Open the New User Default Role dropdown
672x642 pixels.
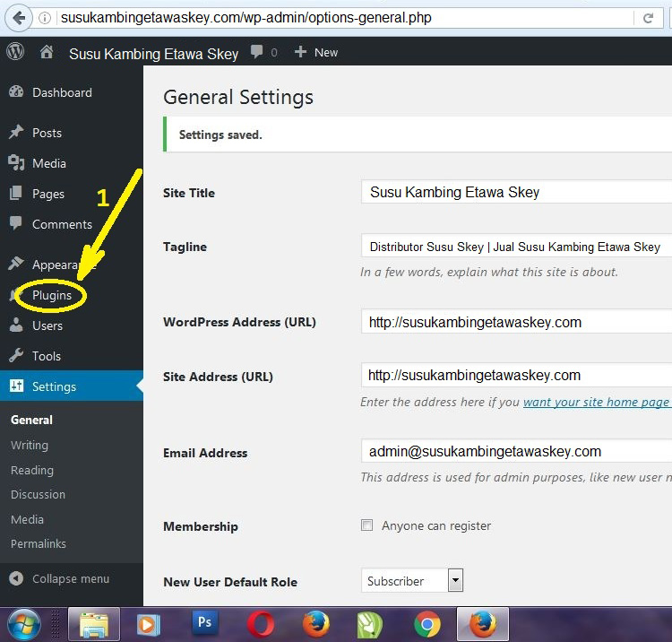click(x=412, y=581)
